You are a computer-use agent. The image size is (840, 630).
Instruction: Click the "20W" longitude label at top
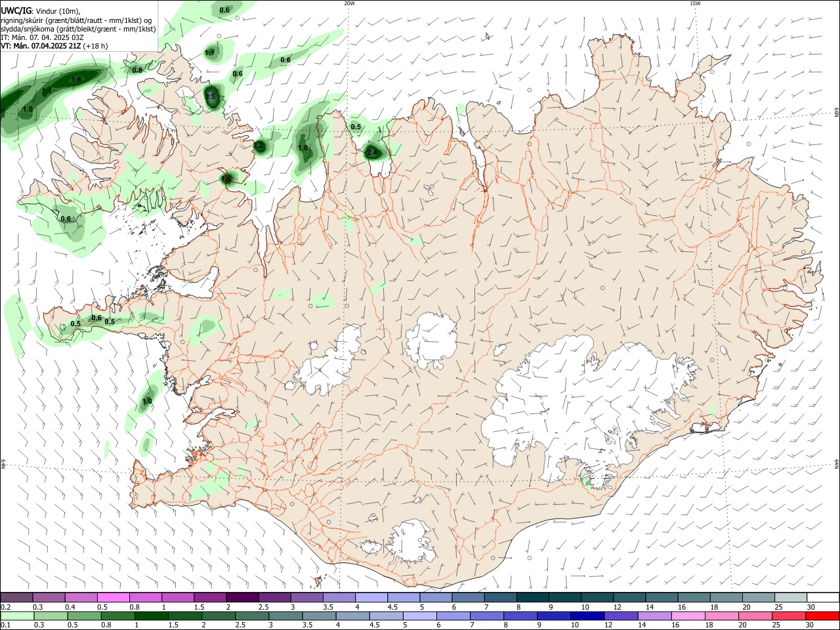pos(349,3)
